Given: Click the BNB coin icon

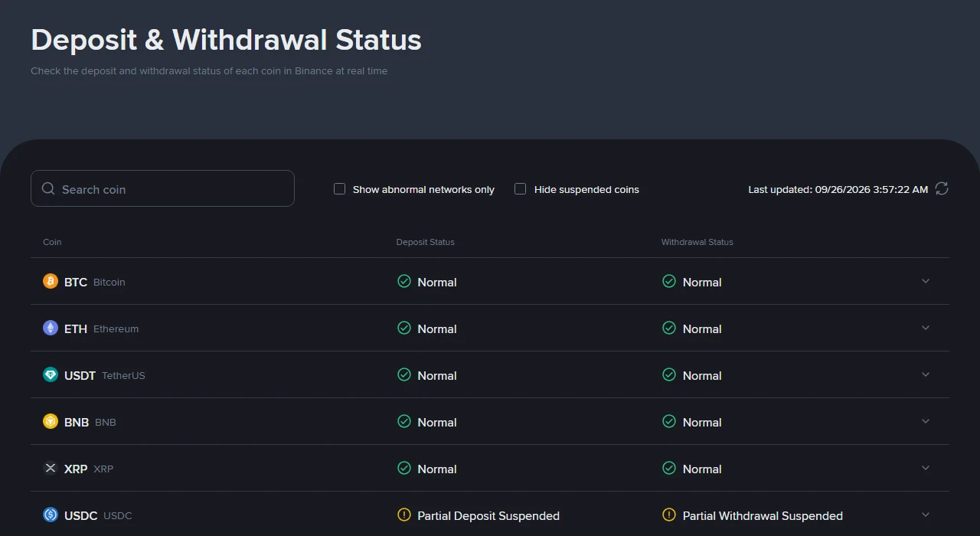Looking at the screenshot, I should (51, 421).
